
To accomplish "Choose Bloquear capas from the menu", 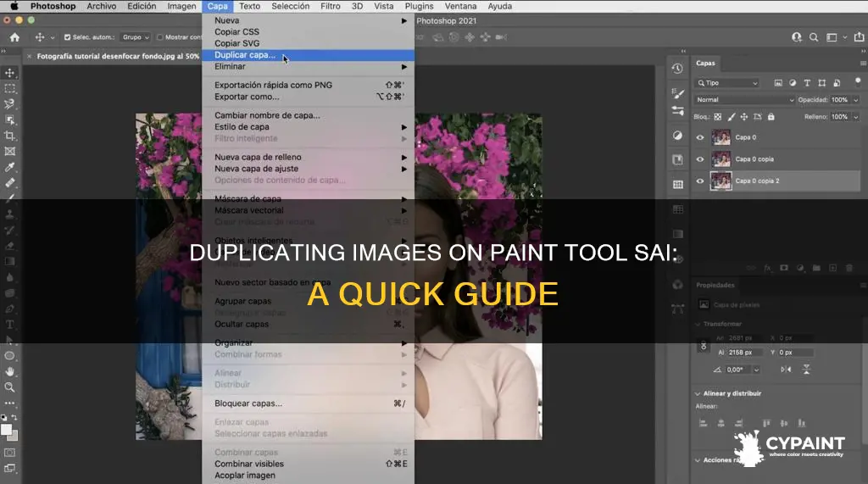I will [309, 403].
